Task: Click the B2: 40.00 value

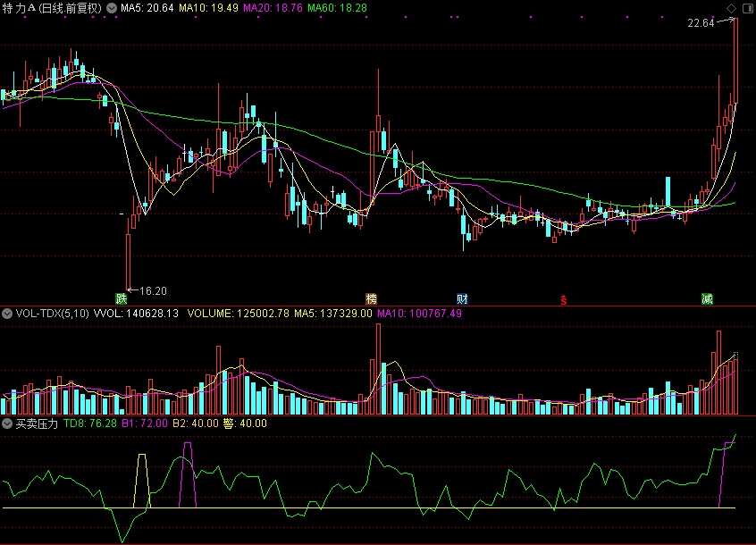Action: pyautogui.click(x=196, y=423)
